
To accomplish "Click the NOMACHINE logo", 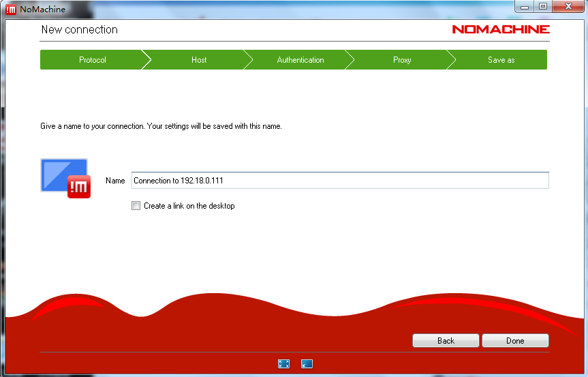I will (x=501, y=29).
